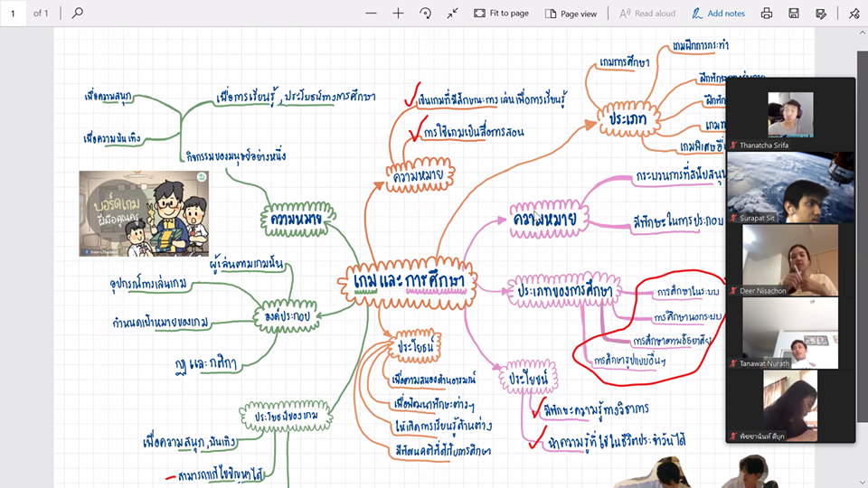868x488 pixels.
Task: Click Deer Nisachon's video thumbnail
Action: [x=790, y=260]
